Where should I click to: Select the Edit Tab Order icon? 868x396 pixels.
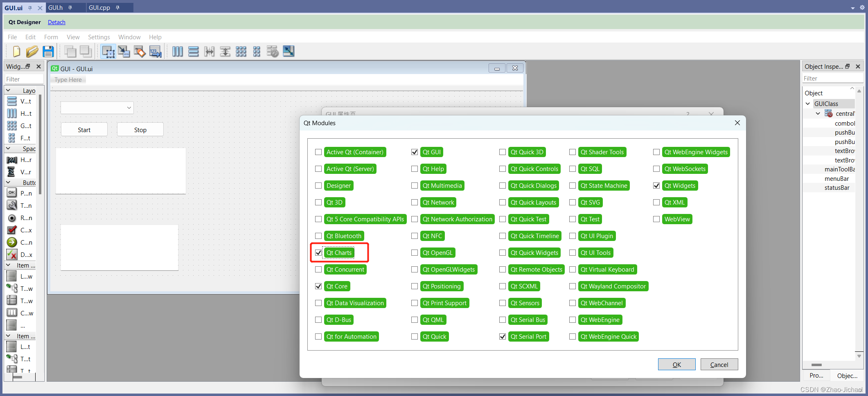[156, 52]
